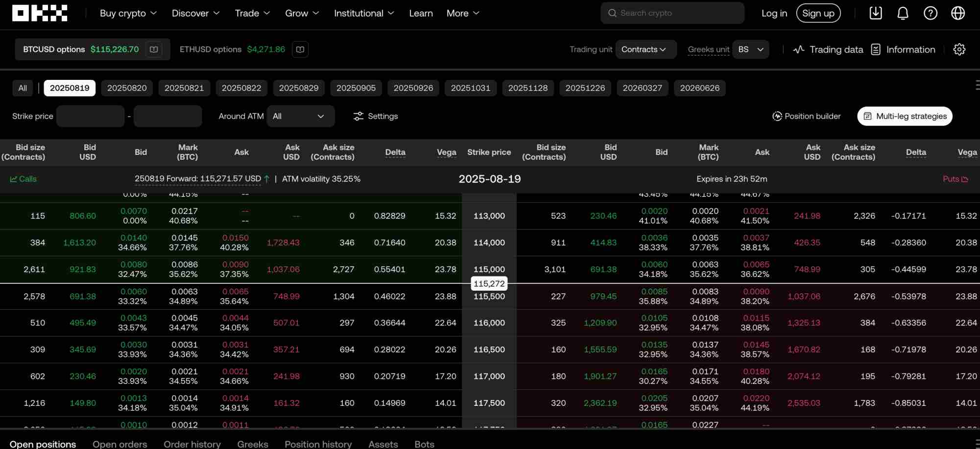980x449 pixels.
Task: Open the notifications bell
Action: pyautogui.click(x=903, y=13)
